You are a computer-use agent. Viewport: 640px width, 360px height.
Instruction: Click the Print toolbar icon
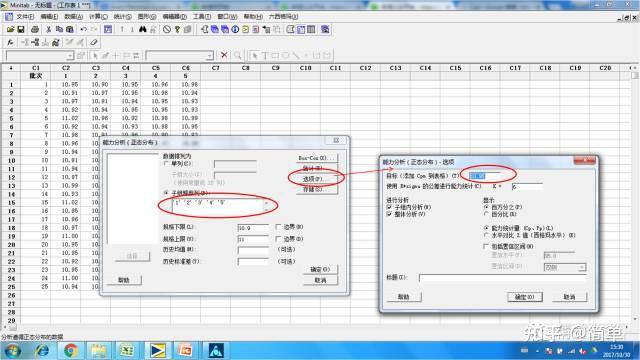(35, 29)
